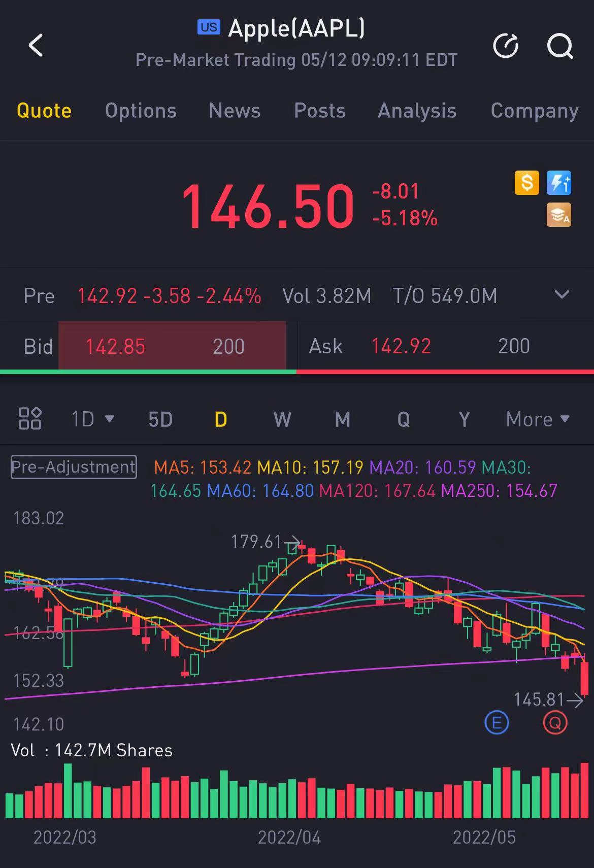Tap the MA250: 154.67 indicator label
Image resolution: width=594 pixels, height=868 pixels.
pos(499,490)
